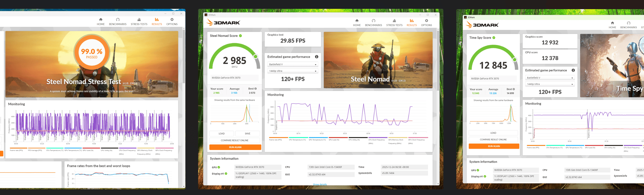Toggle Frame rate (FPS) legend in Steel Nomad Monitoring
Screen dimensions: 644x195
(x=278, y=139)
